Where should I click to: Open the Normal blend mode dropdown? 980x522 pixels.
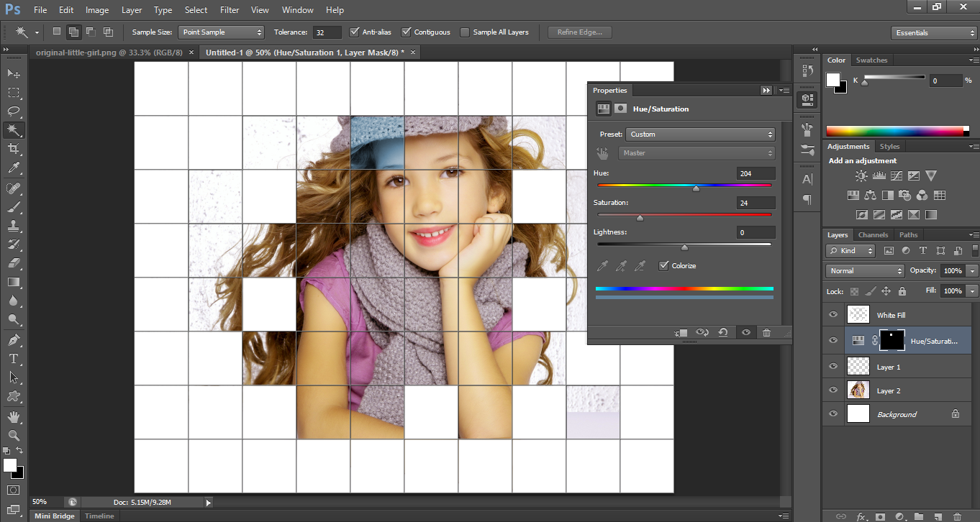tap(863, 270)
